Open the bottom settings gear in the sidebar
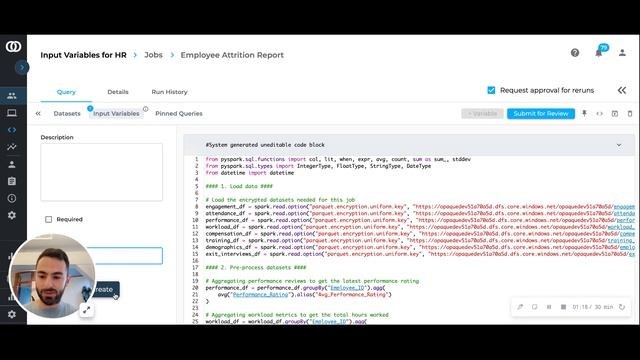640x360 pixels. (12, 314)
